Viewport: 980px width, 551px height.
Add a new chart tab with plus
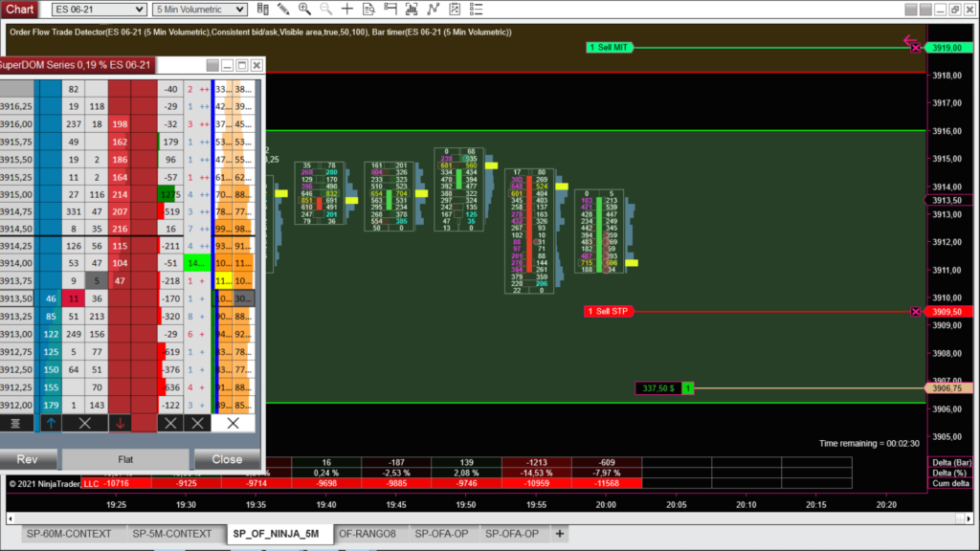(x=559, y=534)
